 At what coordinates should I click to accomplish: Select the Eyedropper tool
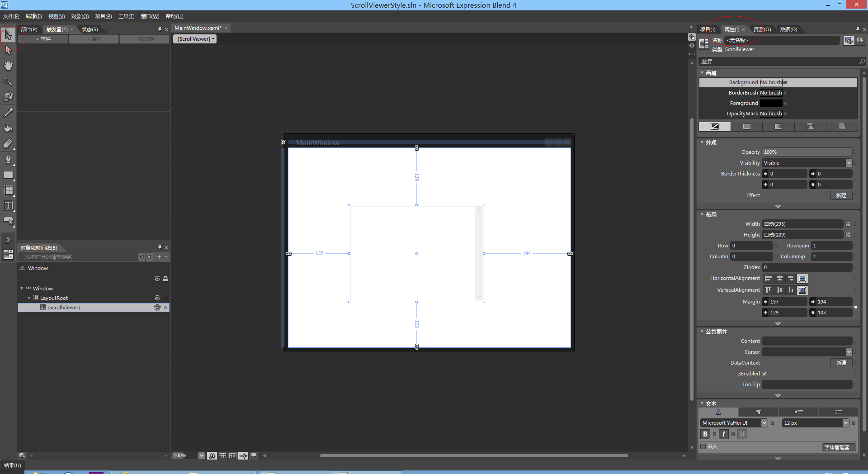8,112
